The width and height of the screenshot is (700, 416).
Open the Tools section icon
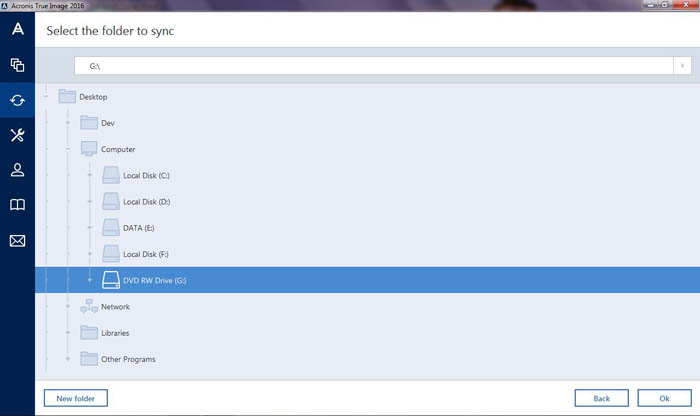click(17, 135)
